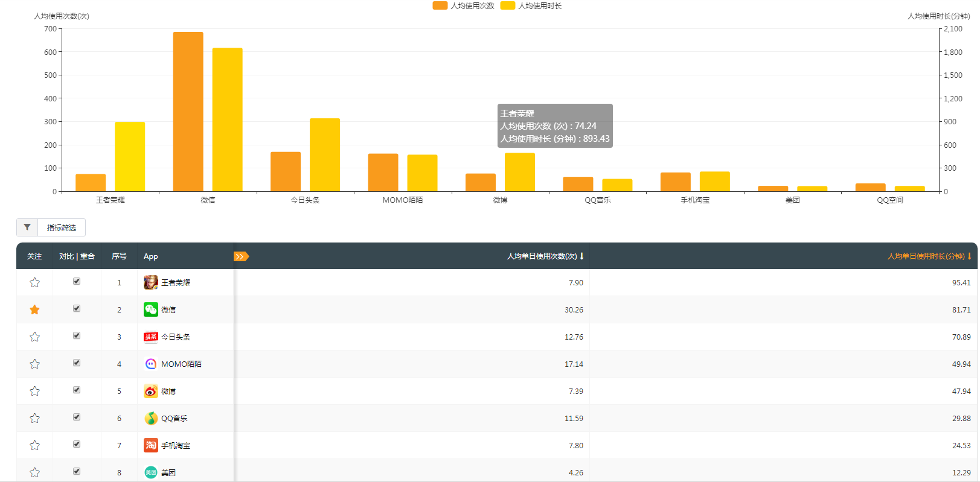Click the MOMO陌陌 app icon
This screenshot has width=980, height=482.
tap(151, 364)
